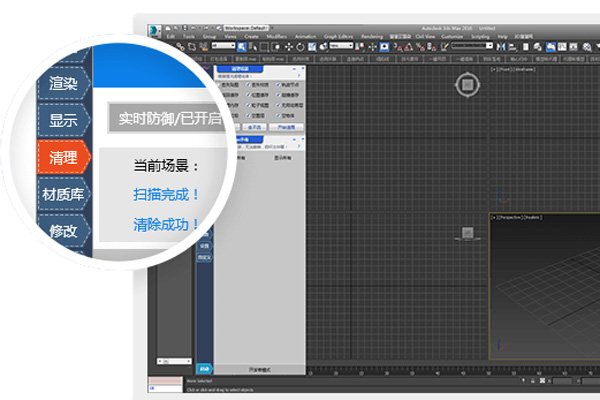Switch to the 修改 tab
This screenshot has height=400, width=600.
pyautogui.click(x=64, y=231)
